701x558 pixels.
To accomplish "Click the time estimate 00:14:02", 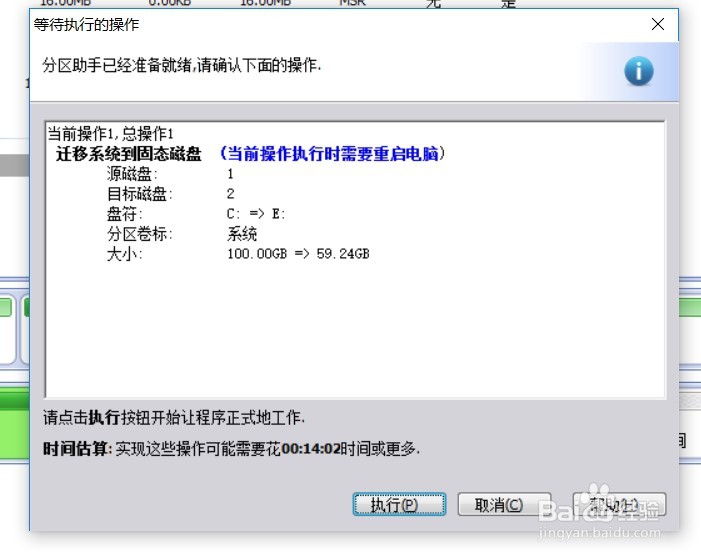I will coord(311,448).
